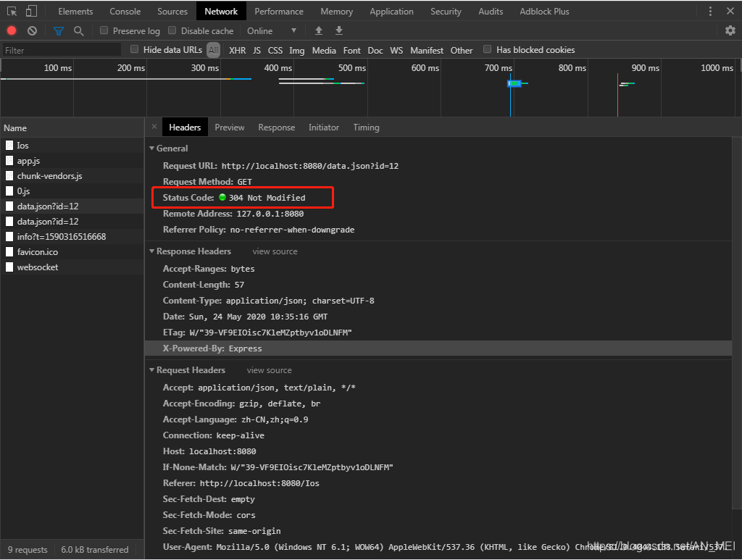Filter requests by Other type
The image size is (742, 560).
(462, 50)
